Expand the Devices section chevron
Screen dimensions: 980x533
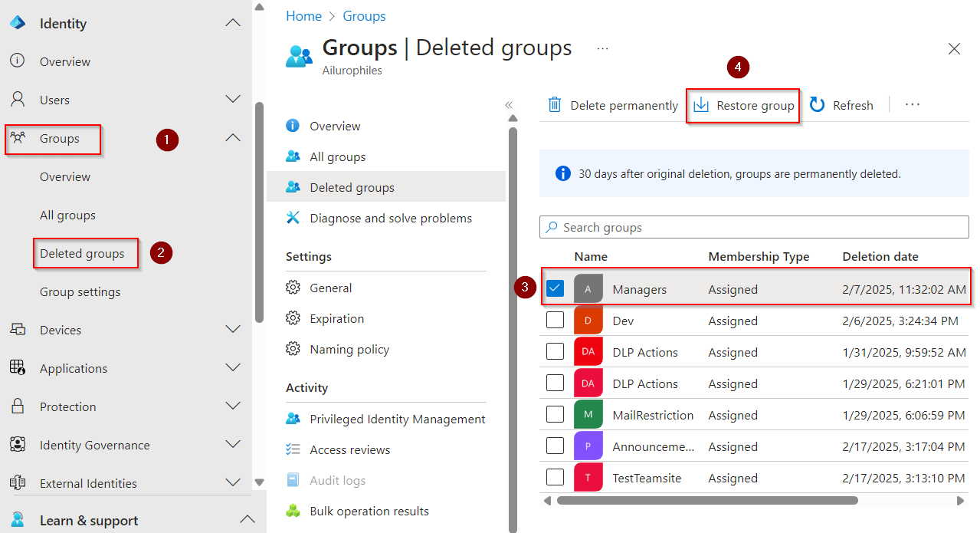pyautogui.click(x=232, y=330)
